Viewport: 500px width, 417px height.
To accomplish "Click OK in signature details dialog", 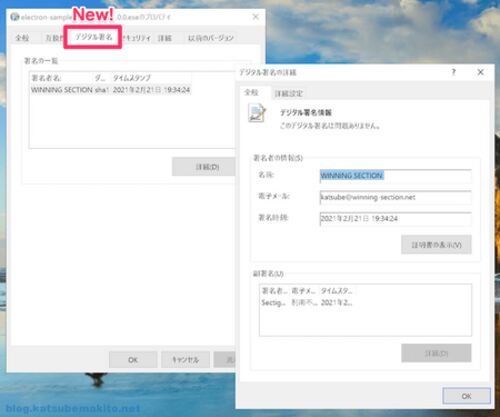I will [x=466, y=396].
